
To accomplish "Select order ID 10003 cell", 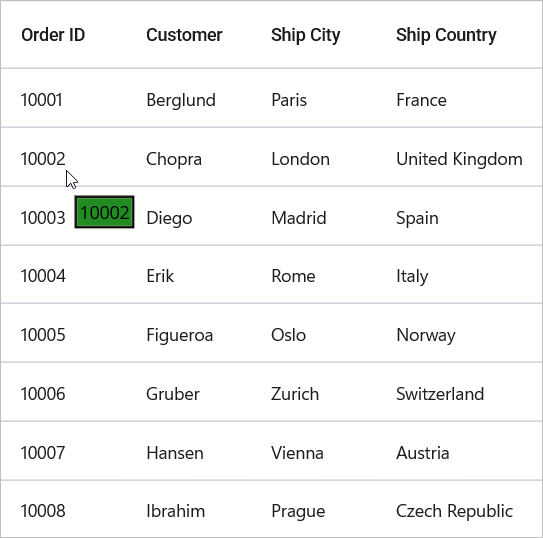I will coord(43,218).
